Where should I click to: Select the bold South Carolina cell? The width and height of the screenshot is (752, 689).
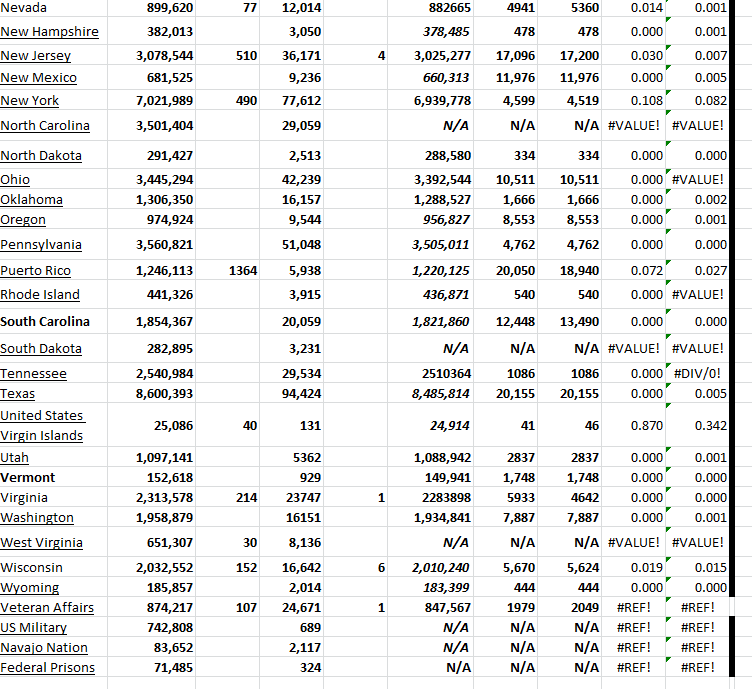45,322
